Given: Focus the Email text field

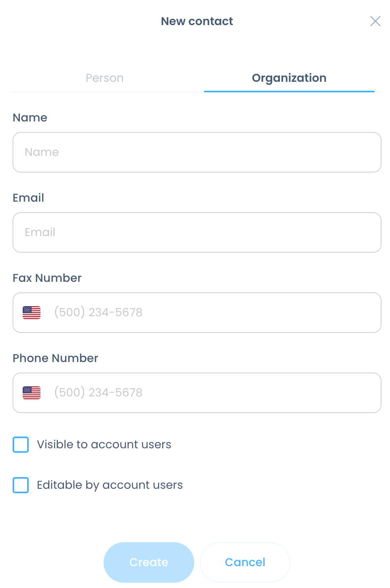Looking at the screenshot, I should click(x=197, y=232).
